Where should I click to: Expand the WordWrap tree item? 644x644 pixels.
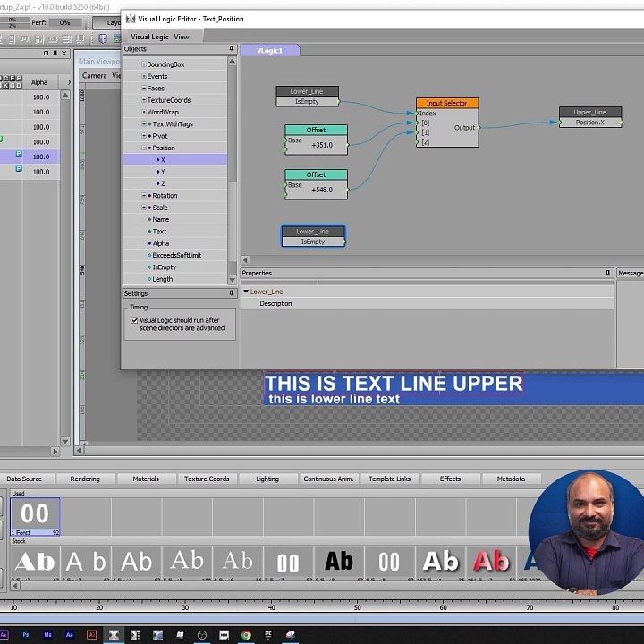[144, 112]
